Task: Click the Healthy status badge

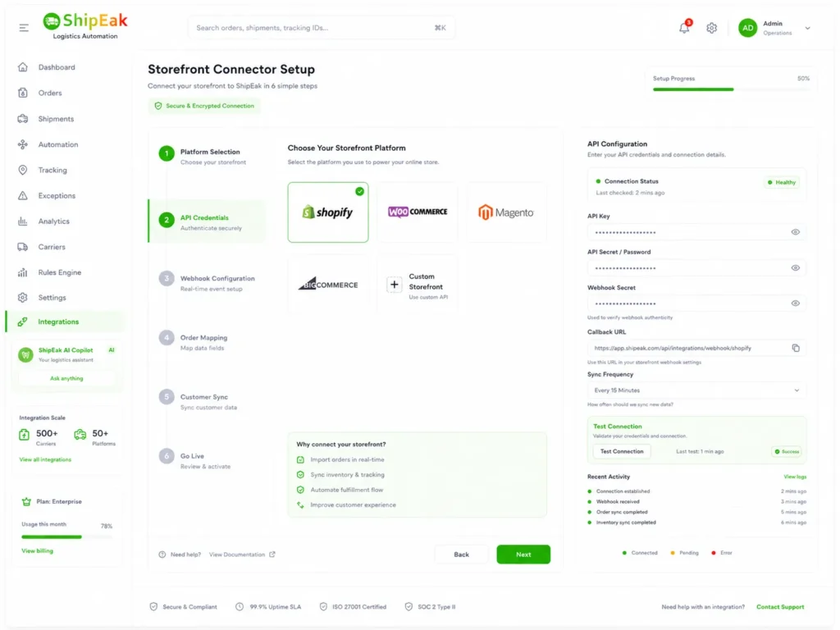Action: pos(782,182)
